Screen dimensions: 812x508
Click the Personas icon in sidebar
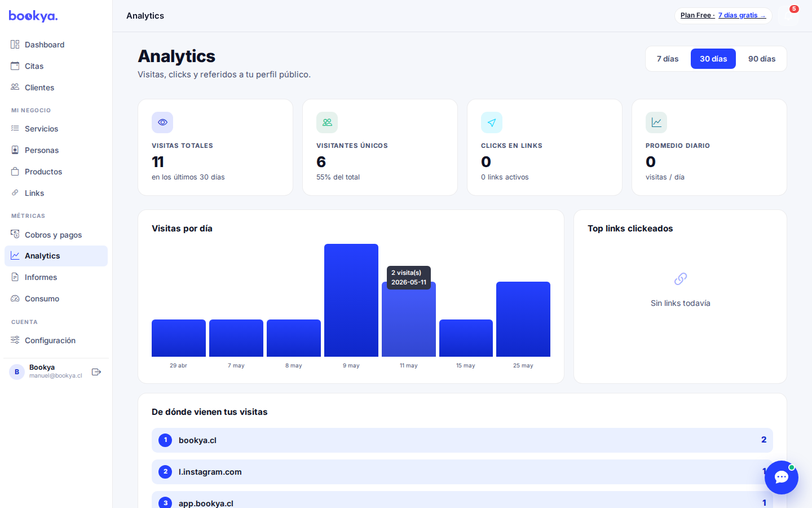click(15, 150)
